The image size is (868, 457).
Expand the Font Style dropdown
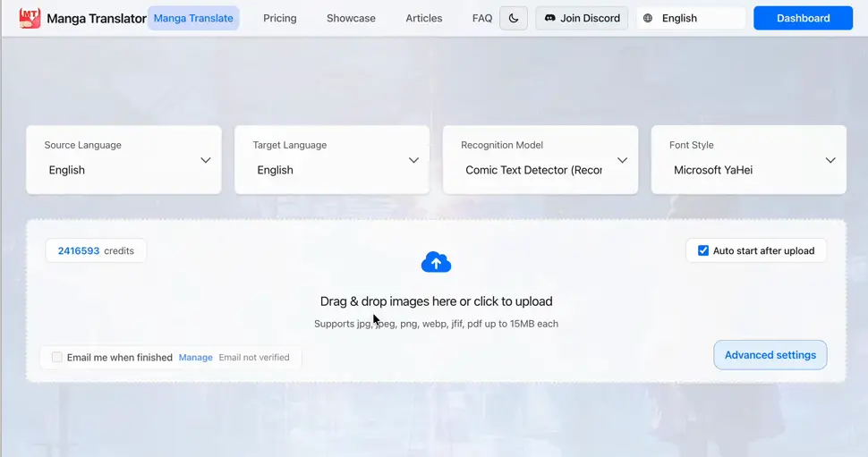click(748, 160)
